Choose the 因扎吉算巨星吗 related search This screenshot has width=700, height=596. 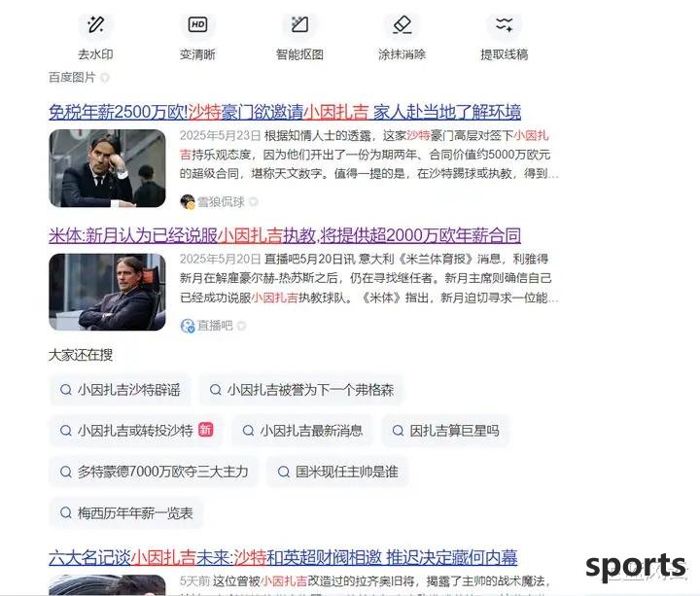coord(445,431)
